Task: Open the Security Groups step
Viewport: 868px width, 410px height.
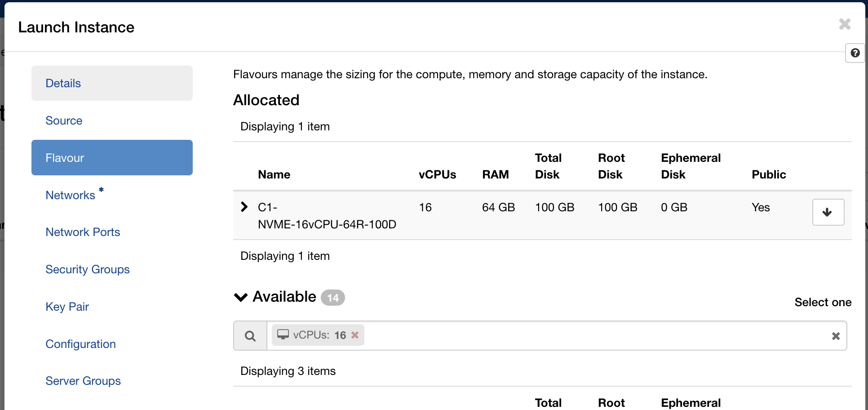Action: (x=112, y=269)
